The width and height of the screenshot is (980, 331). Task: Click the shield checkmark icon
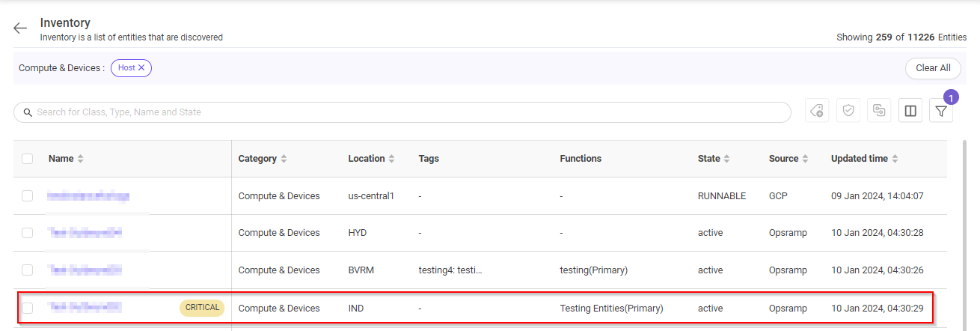click(848, 112)
